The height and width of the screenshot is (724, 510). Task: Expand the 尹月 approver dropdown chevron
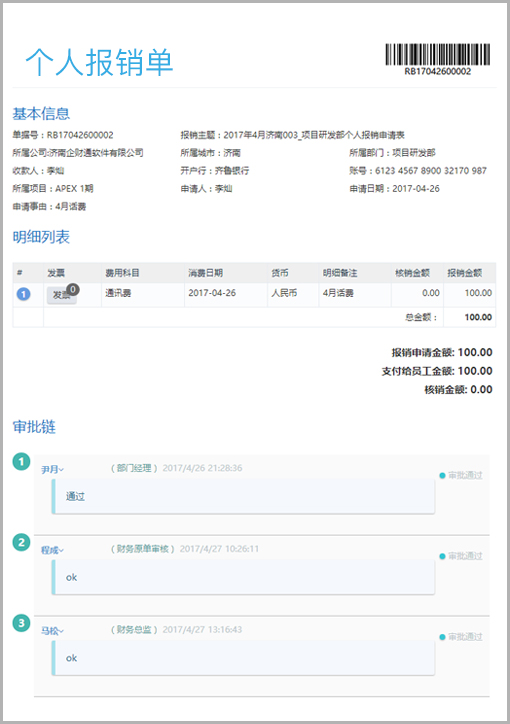pyautogui.click(x=61, y=470)
